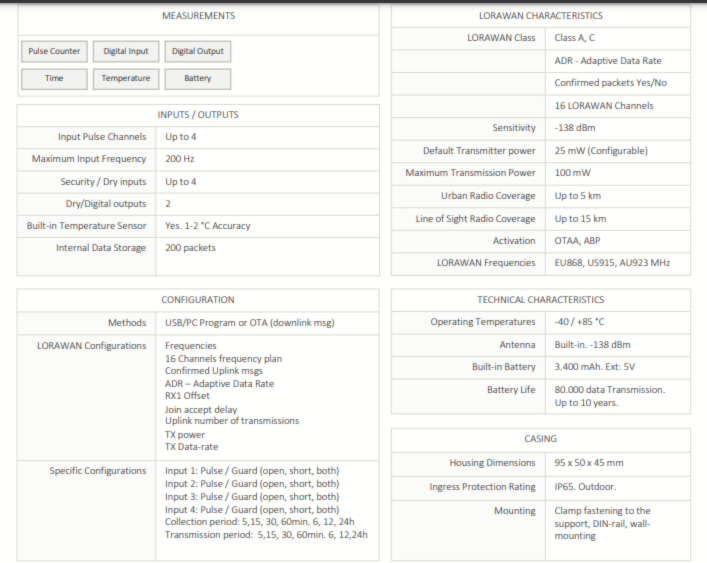Screen dimensions: 707x563
Task: Click EU868, US915, AU923 MHz value
Action: point(612,263)
